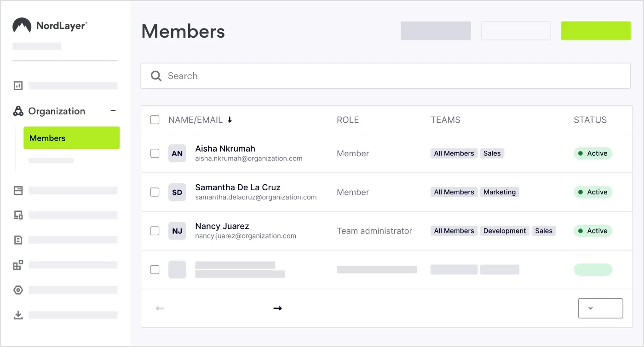Click Active status badge for Nancy Juarez
The height and width of the screenshot is (347, 644).
[x=593, y=231]
